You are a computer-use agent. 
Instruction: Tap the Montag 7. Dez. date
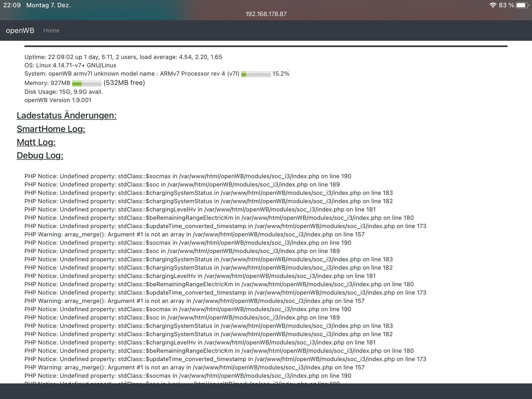pos(49,5)
